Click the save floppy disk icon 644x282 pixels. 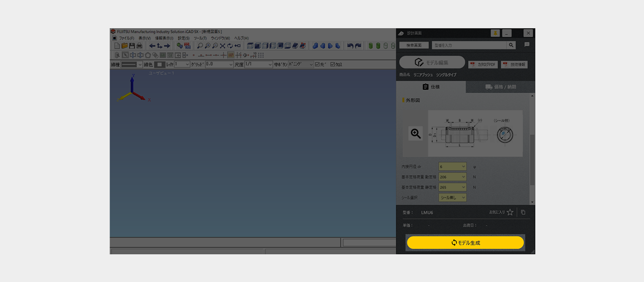click(132, 46)
